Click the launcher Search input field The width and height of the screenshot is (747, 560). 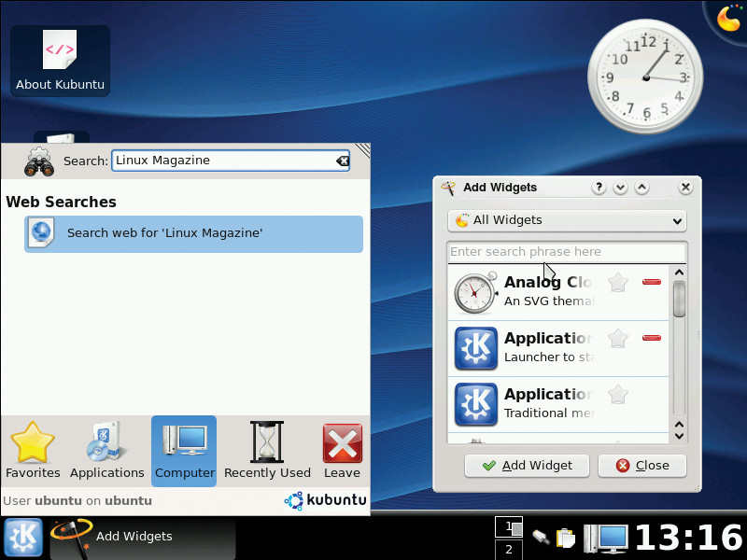click(231, 161)
